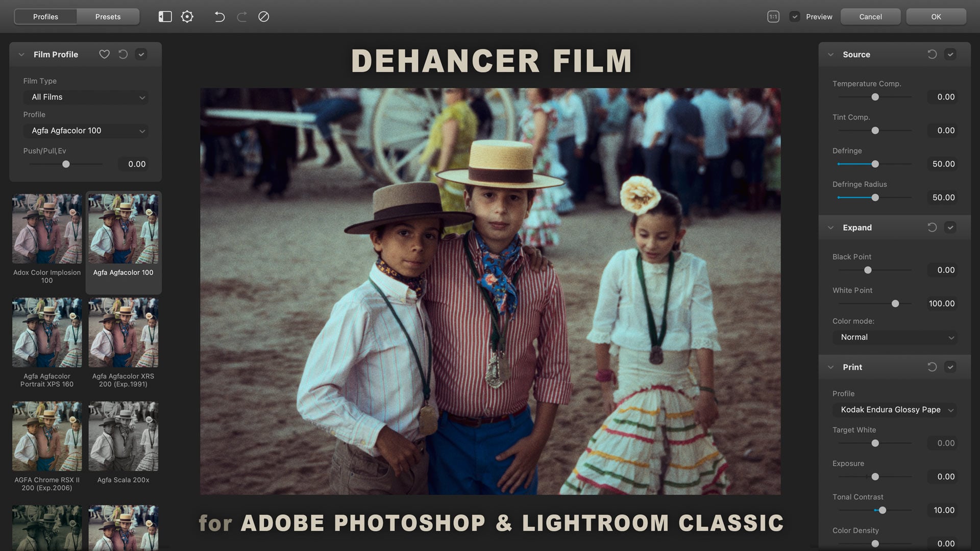980x551 pixels.
Task: Click the sidebar layout toggle icon
Action: point(165,17)
